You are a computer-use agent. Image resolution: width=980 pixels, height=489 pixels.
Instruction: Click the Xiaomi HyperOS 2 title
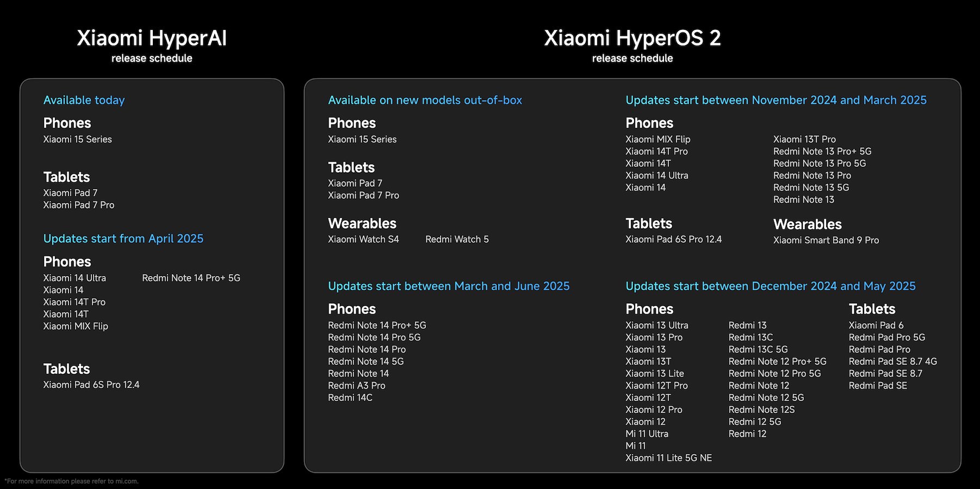(632, 38)
